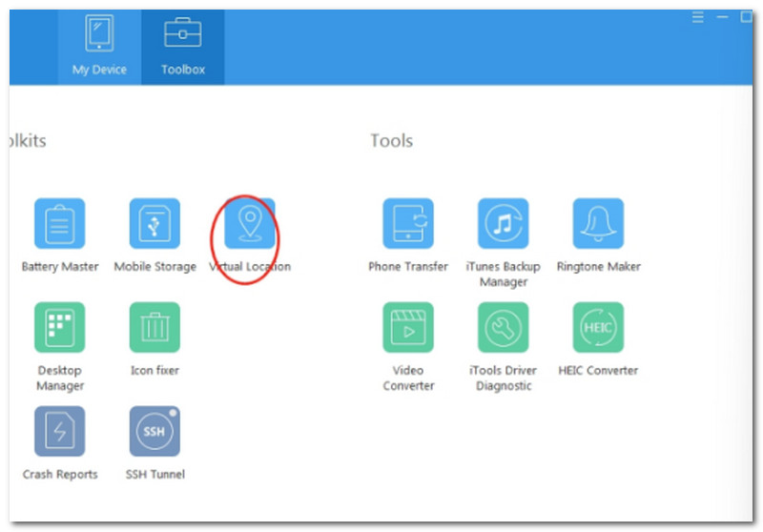Select the Toolbox tab

click(x=183, y=47)
